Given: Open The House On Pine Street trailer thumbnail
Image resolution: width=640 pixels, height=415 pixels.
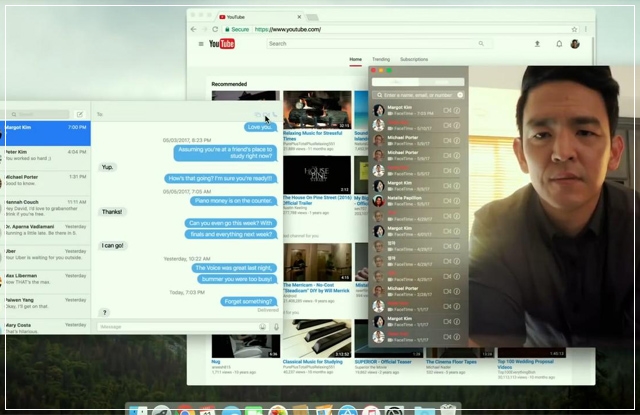Looking at the screenshot, I should [x=317, y=175].
